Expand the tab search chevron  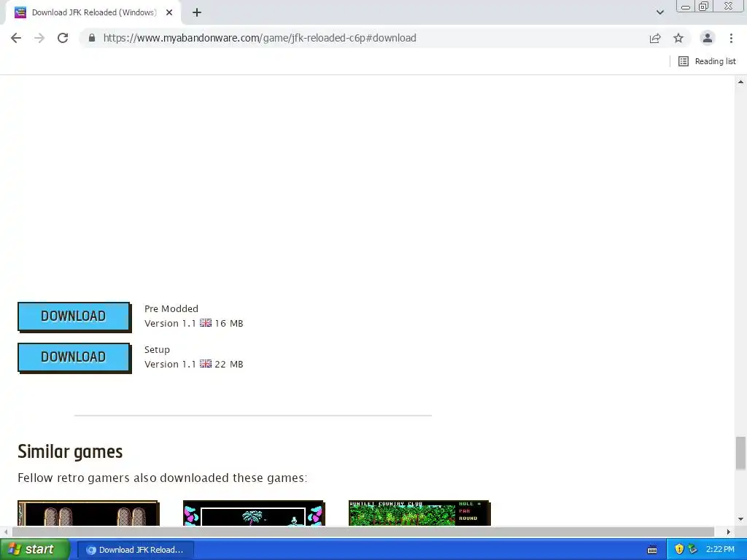(659, 12)
